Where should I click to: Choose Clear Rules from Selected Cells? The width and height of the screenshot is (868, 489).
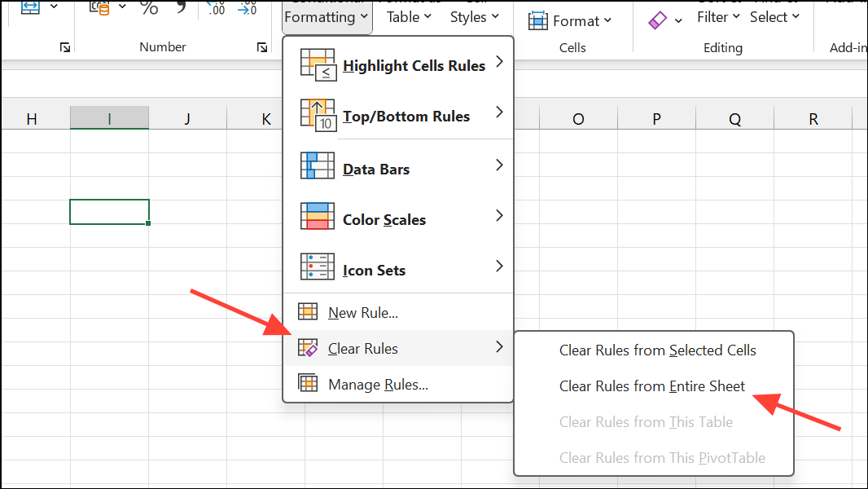[x=657, y=350]
